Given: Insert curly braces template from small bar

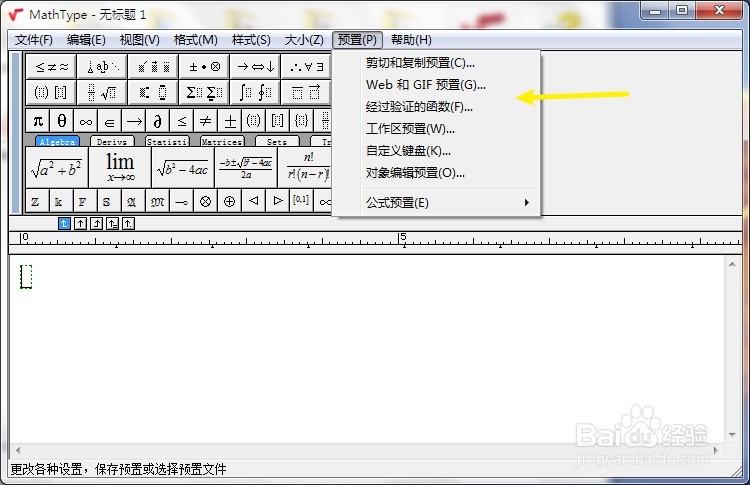Looking at the screenshot, I should point(301,121).
